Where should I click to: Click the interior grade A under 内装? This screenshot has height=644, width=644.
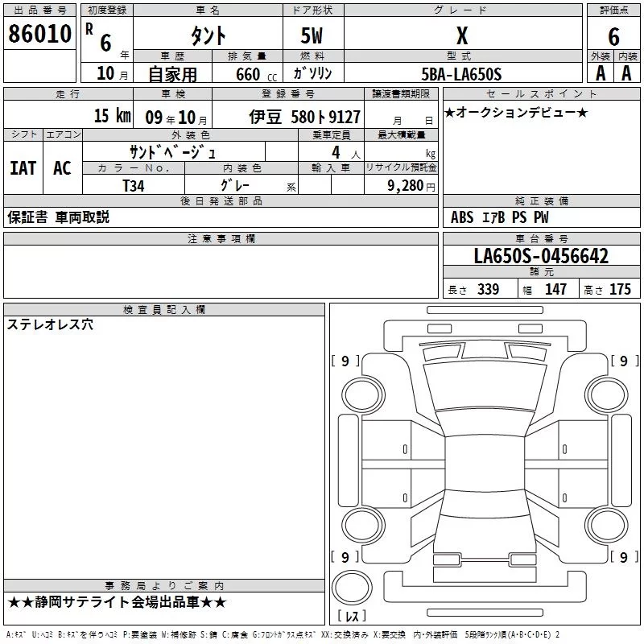(x=626, y=73)
